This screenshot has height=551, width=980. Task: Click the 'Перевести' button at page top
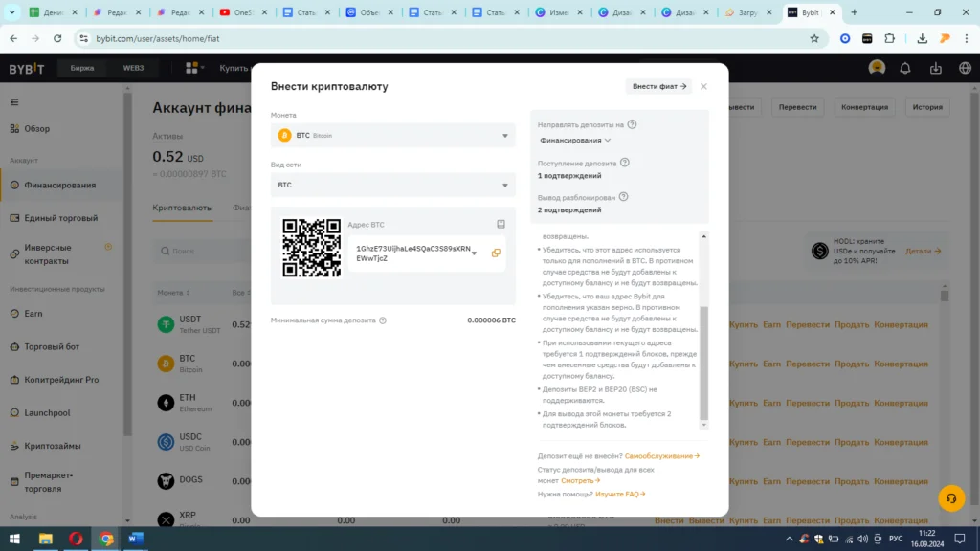point(797,107)
